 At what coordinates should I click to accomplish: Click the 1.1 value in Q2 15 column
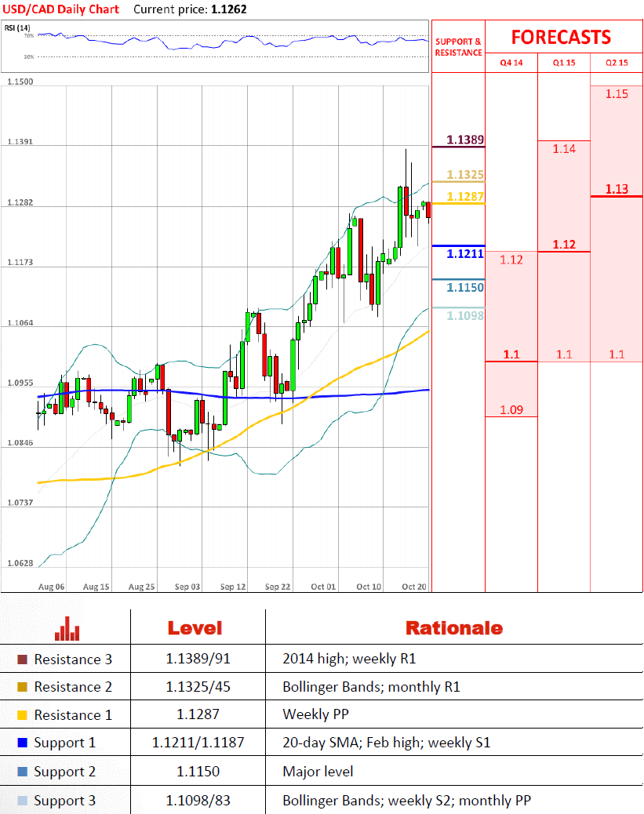[x=617, y=354]
